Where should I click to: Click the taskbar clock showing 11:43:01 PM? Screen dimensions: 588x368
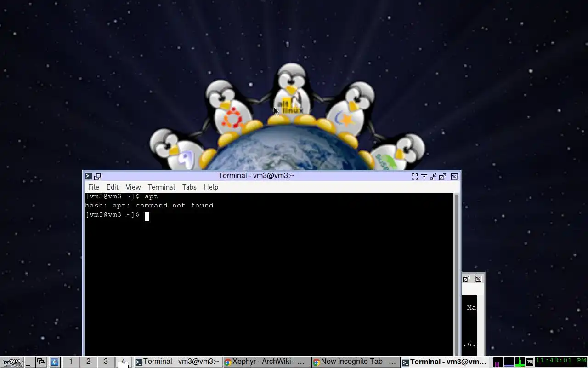coord(561,362)
